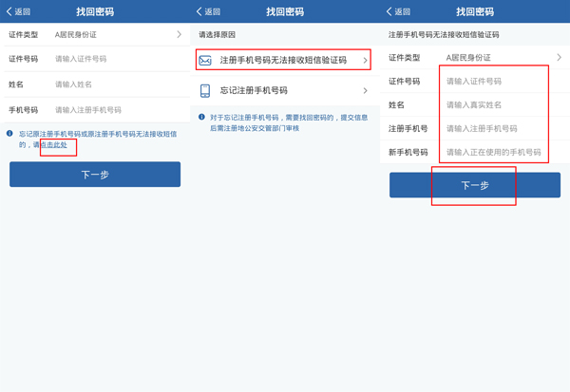
Task: Open the chevron for 忘记注册手机号码
Action: click(365, 91)
